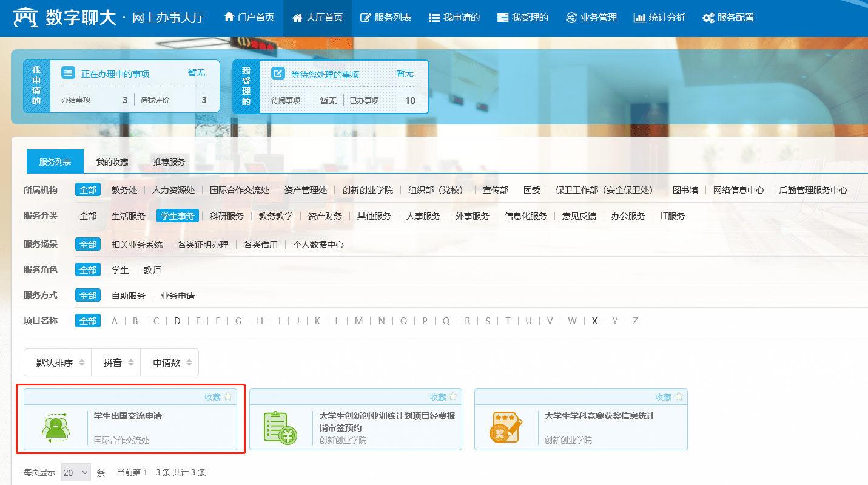Click the 学生出国交流申请 green people icon
Viewport: 868px width, 485px height.
(55, 427)
